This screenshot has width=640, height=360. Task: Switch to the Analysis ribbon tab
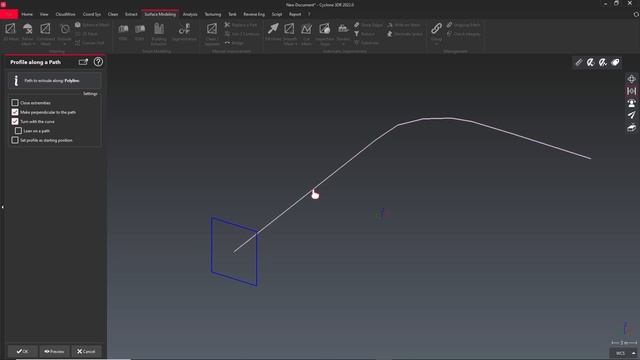pyautogui.click(x=190, y=14)
